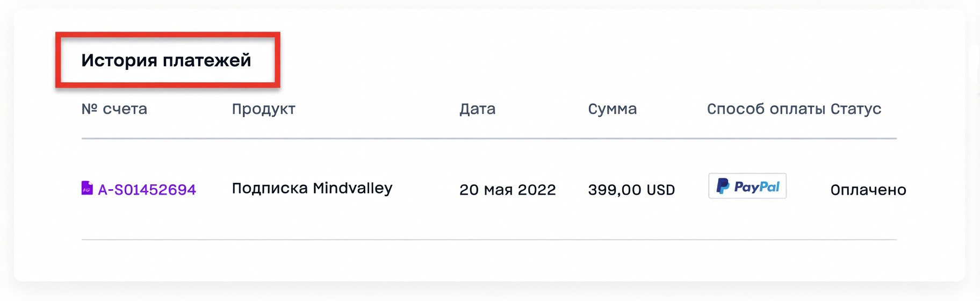Image resolution: width=980 pixels, height=301 pixels.
Task: Click the Статус column header
Action: 856,109
